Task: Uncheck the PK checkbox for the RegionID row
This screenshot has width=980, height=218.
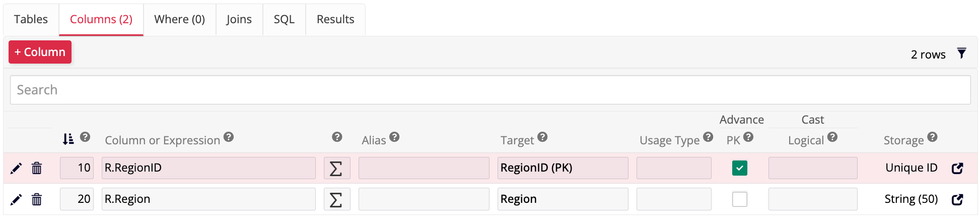Action: pyautogui.click(x=739, y=168)
